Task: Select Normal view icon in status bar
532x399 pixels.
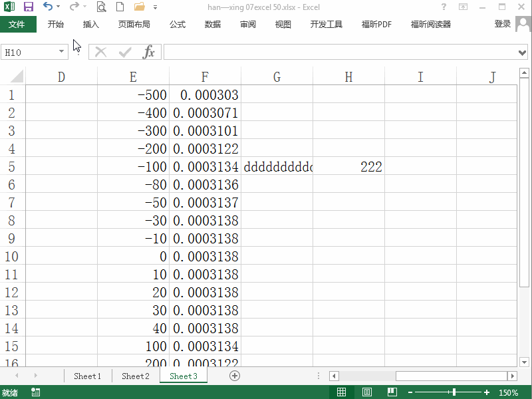Action: (342, 392)
